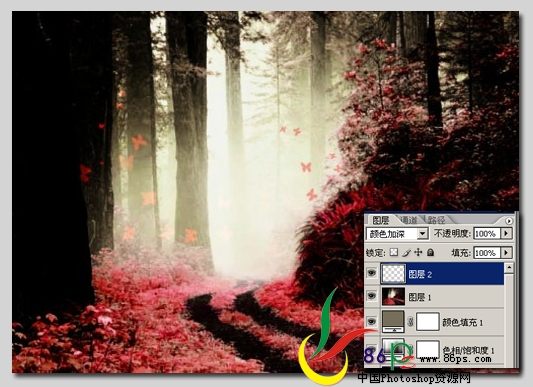Select the layer mask of 色相/饱和度 1
The width and height of the screenshot is (533, 387).
[428, 349]
